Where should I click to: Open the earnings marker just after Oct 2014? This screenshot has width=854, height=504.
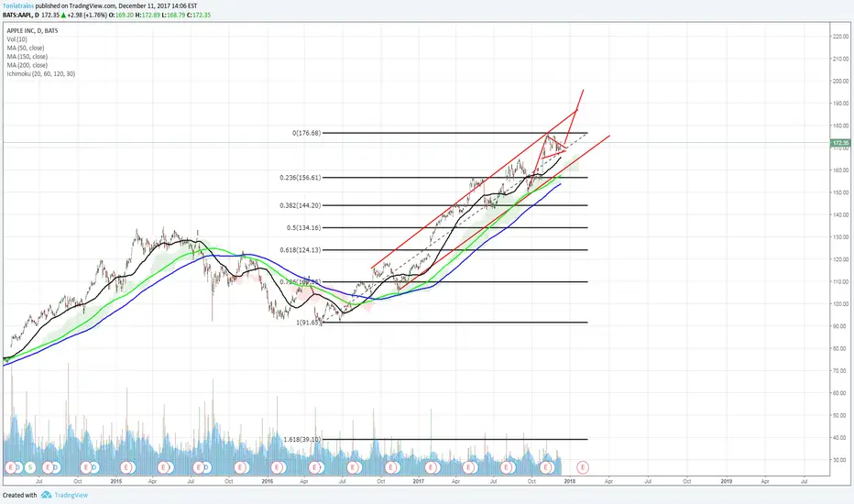pyautogui.click(x=85, y=467)
